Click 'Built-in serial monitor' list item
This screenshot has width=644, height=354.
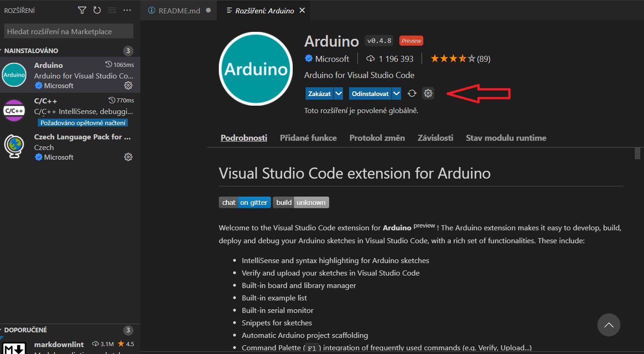point(277,310)
